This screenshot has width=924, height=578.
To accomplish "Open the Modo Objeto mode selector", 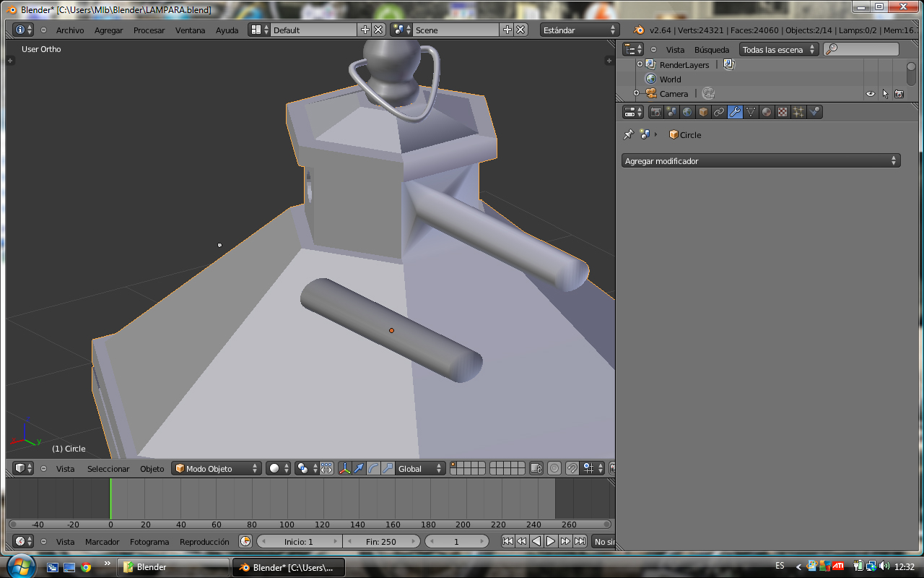I will pyautogui.click(x=216, y=468).
